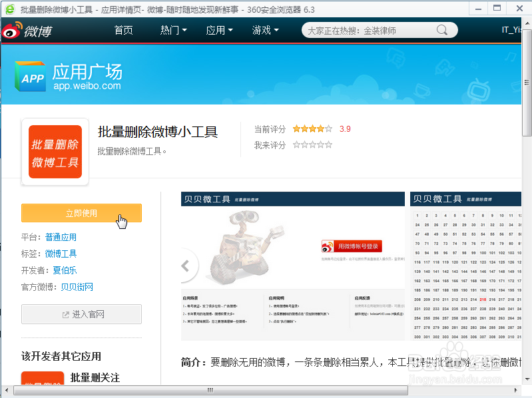Screen dimensions: 532x398
Task: Open the 批量删除微博工具 app icon
Action: pyautogui.click(x=55, y=152)
